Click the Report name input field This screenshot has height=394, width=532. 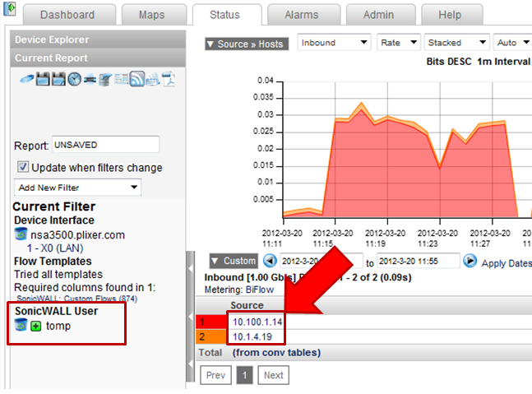[105, 145]
